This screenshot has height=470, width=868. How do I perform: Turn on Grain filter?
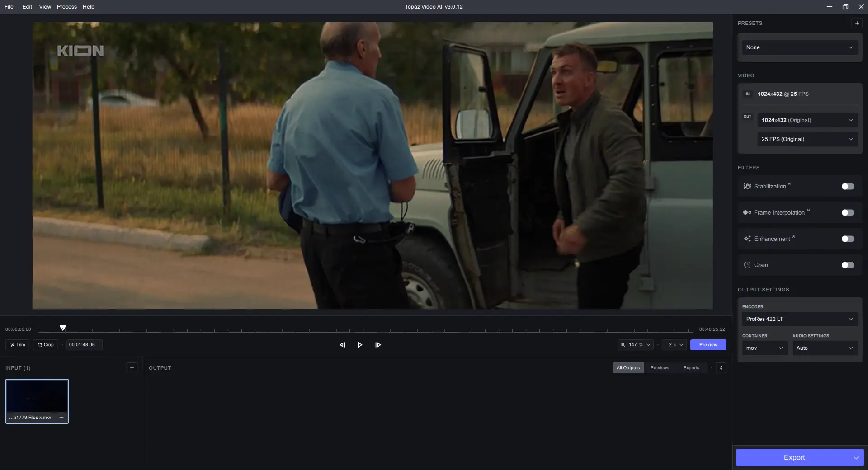click(848, 265)
